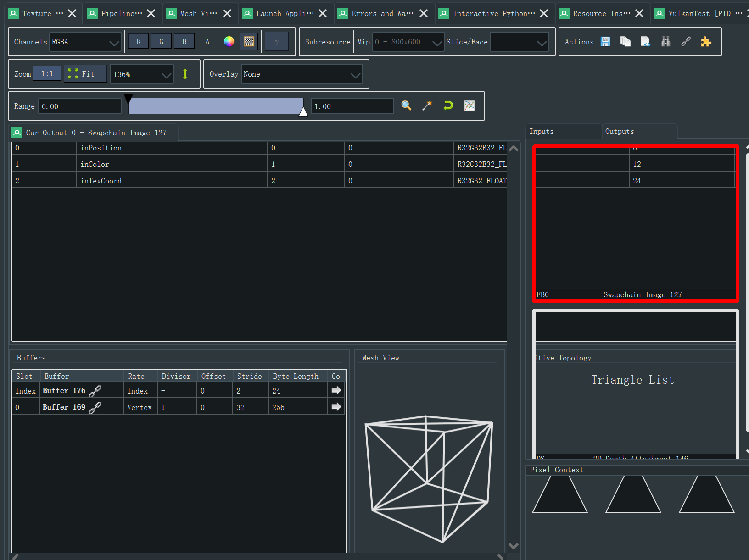The height and width of the screenshot is (560, 749).
Task: Select the depth attachment output thumbnail
Action: point(636,384)
